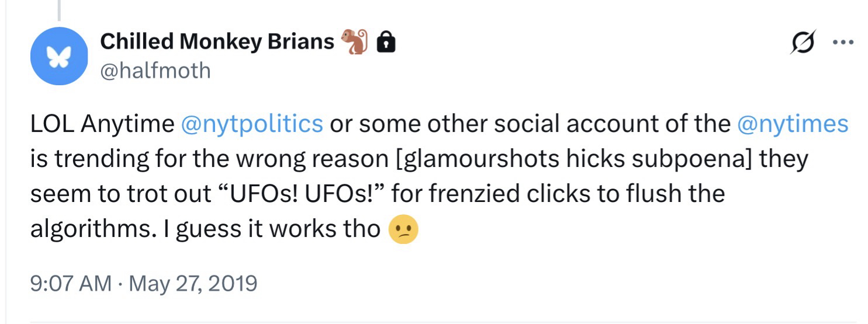This screenshot has height=324, width=868.
Task: Click the butterfly profile avatar
Action: point(58,56)
